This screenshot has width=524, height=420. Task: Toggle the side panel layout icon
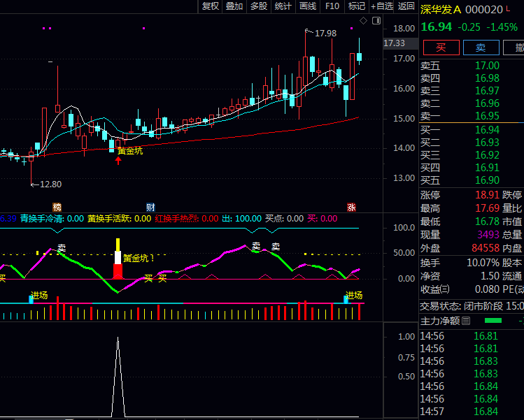pos(375,22)
